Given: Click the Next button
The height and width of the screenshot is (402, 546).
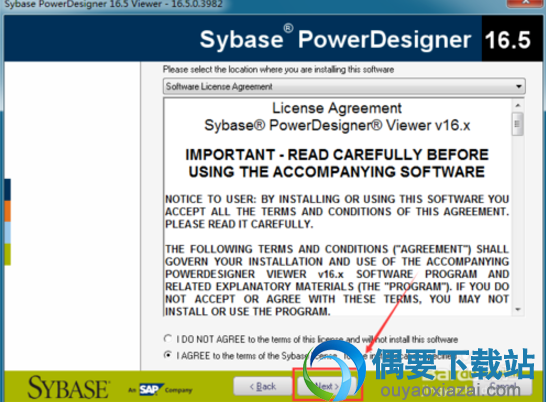Looking at the screenshot, I should [327, 386].
